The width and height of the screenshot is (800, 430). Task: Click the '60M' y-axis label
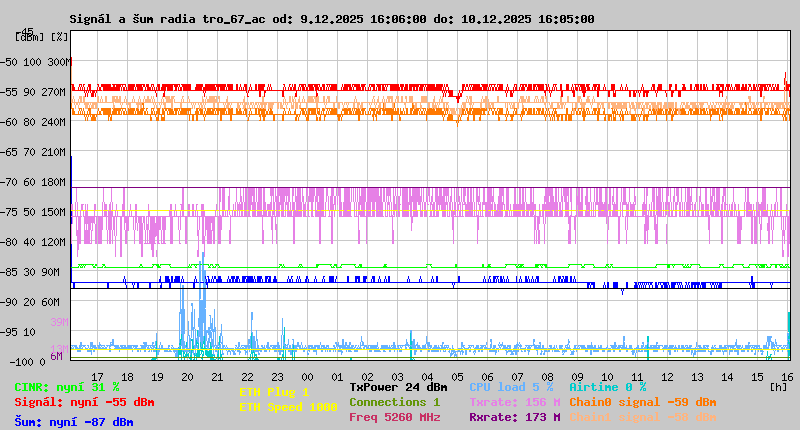pos(50,302)
